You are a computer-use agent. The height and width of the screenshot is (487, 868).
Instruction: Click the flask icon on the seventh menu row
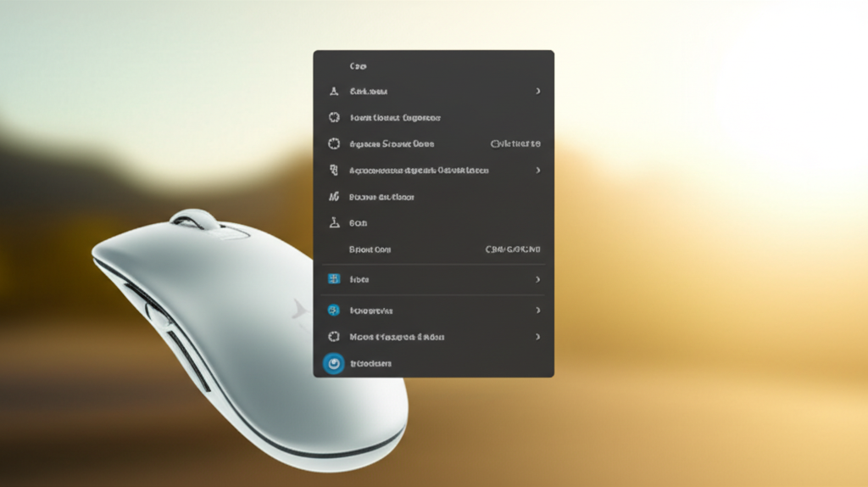click(333, 223)
